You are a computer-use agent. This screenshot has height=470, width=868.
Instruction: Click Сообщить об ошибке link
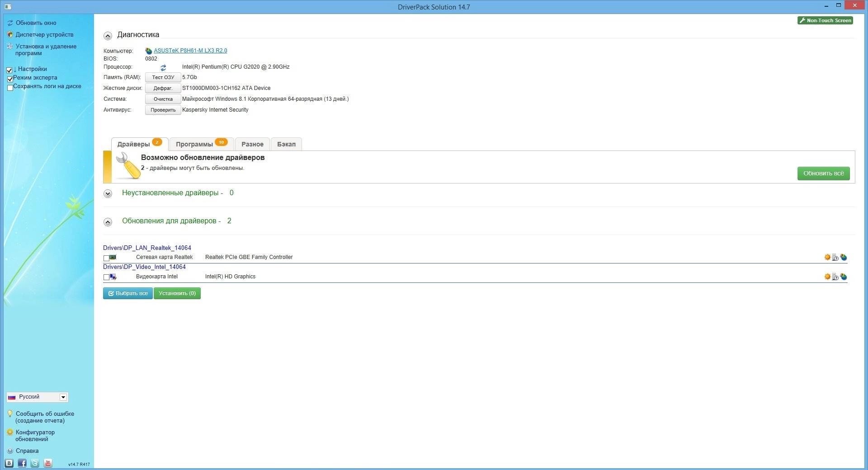pyautogui.click(x=45, y=417)
